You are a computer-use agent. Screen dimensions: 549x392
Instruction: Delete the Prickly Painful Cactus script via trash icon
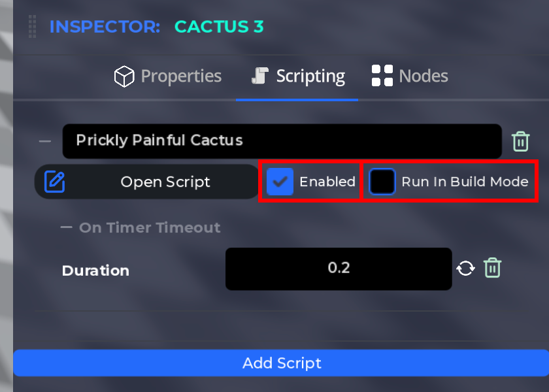tap(521, 141)
